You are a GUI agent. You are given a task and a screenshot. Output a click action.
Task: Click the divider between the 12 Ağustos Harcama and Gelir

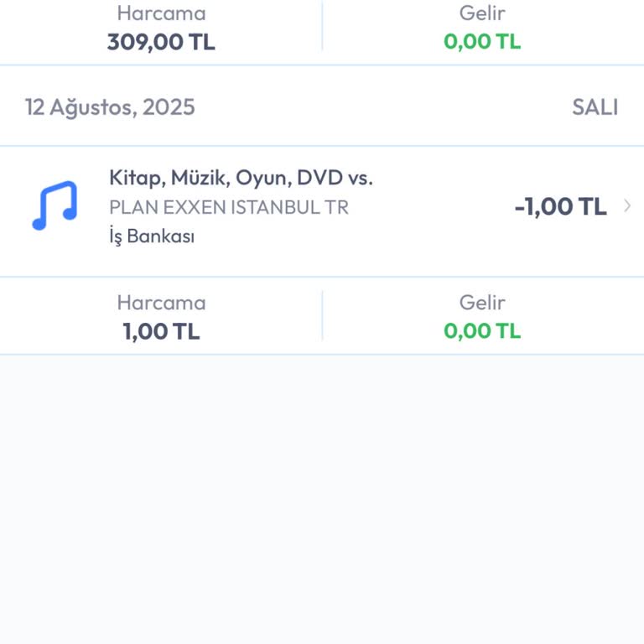[322, 315]
